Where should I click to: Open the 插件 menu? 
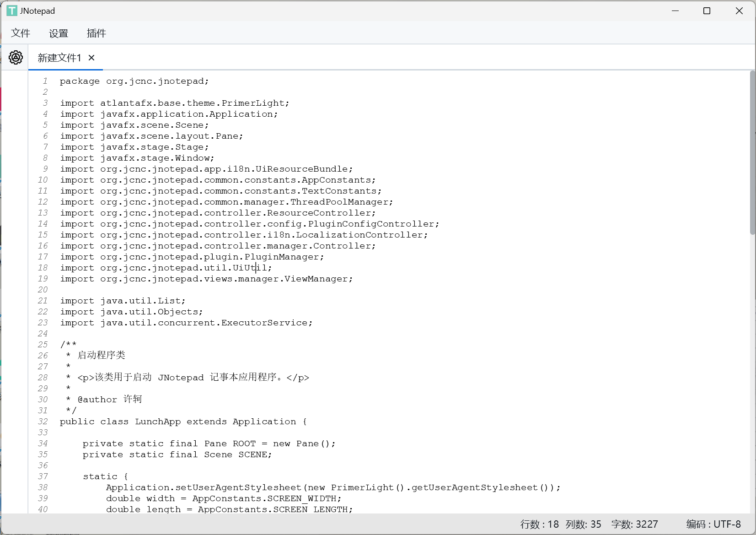[x=97, y=33]
